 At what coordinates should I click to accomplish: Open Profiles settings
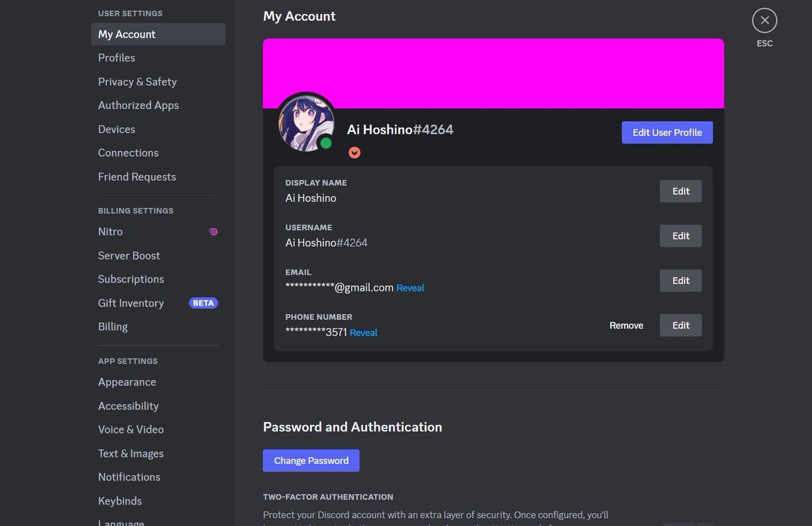coord(158,58)
